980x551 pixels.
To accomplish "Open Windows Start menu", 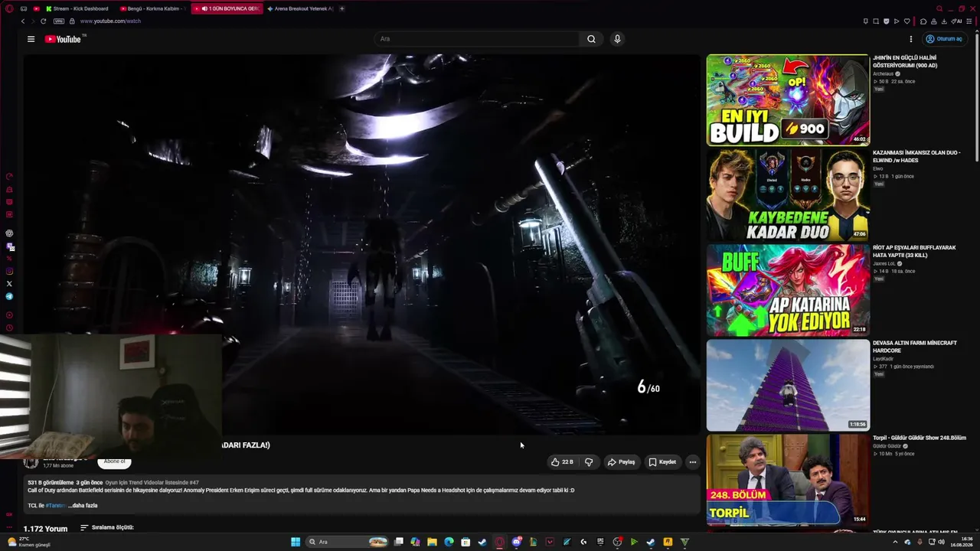I will [296, 542].
